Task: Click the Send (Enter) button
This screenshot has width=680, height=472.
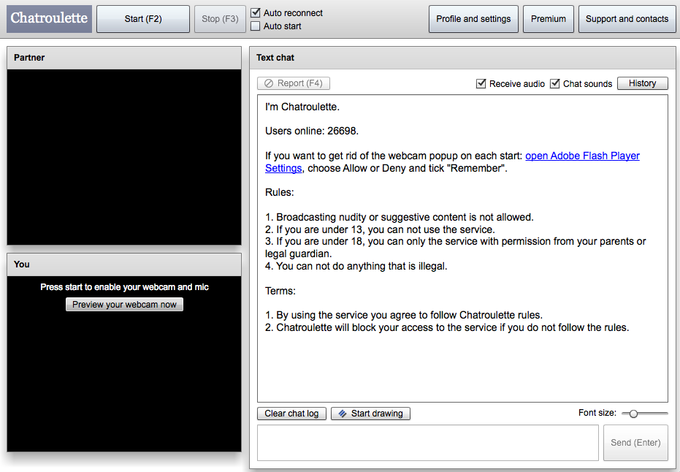Action: [x=636, y=442]
